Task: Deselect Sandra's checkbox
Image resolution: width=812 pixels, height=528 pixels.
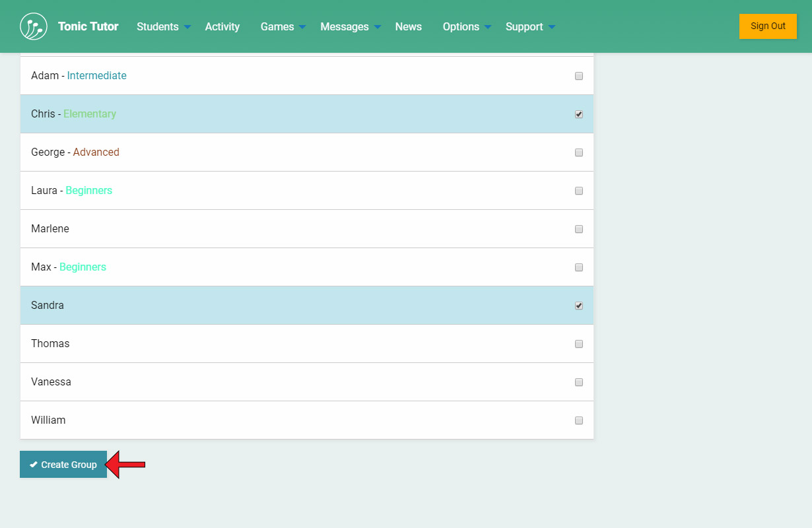Action: [579, 306]
